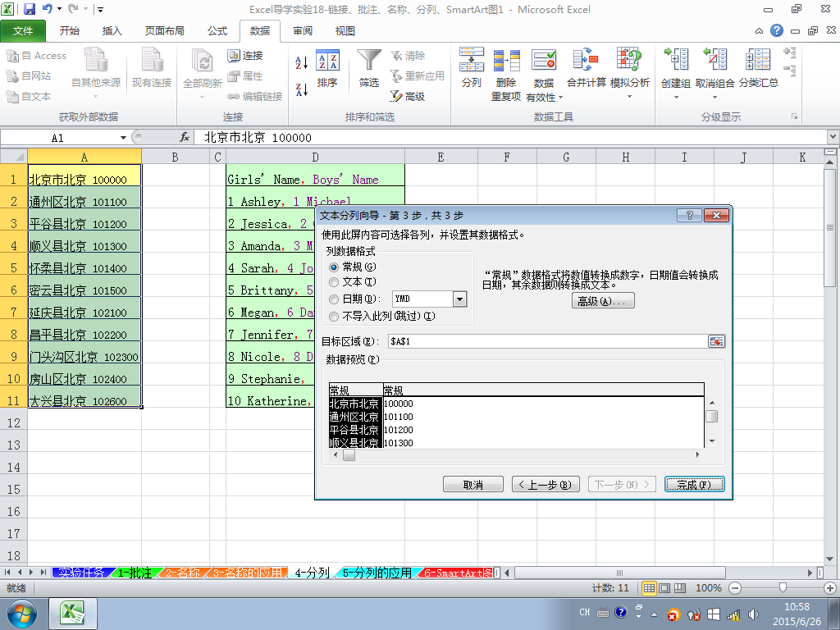Select the 常规 (General) radio button
The width and height of the screenshot is (840, 630).
[x=334, y=267]
